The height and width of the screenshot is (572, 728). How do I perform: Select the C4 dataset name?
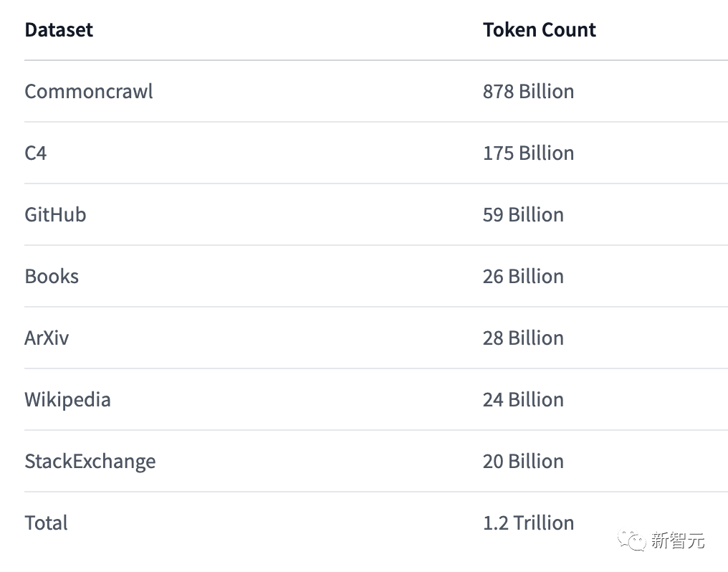click(x=36, y=153)
